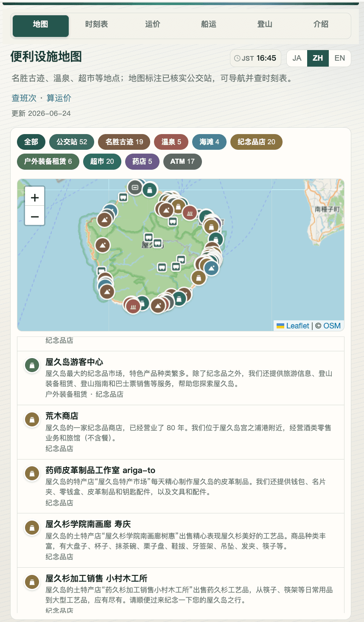Click the shop icon beside 屋久杉学院南画廊 寿庆
Image resolution: width=364 pixels, height=622 pixels.
(32, 527)
